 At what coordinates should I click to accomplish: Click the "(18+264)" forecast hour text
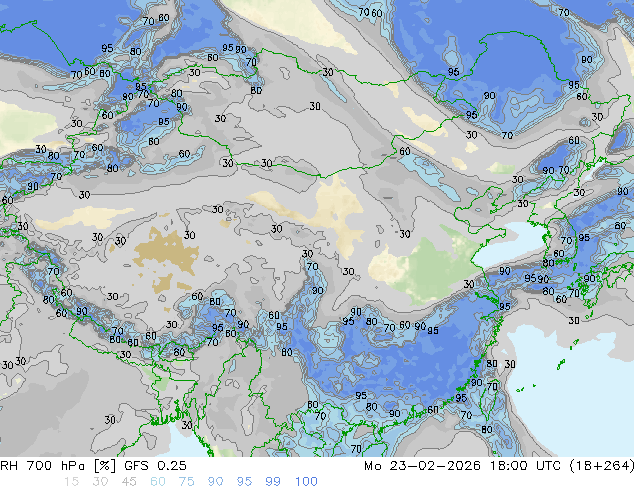602,466
